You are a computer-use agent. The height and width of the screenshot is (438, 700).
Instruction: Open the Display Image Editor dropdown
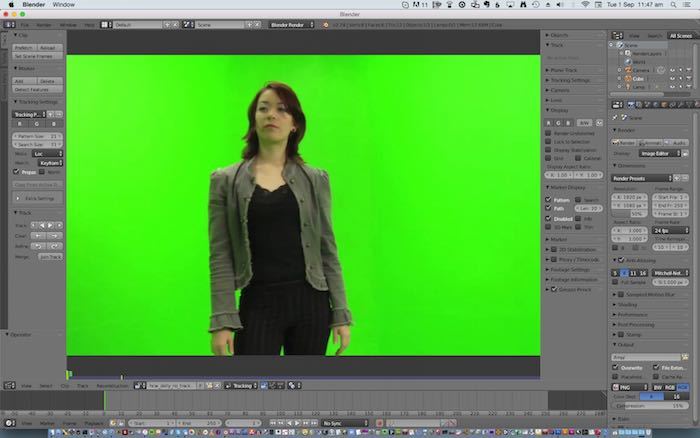pyautogui.click(x=659, y=154)
